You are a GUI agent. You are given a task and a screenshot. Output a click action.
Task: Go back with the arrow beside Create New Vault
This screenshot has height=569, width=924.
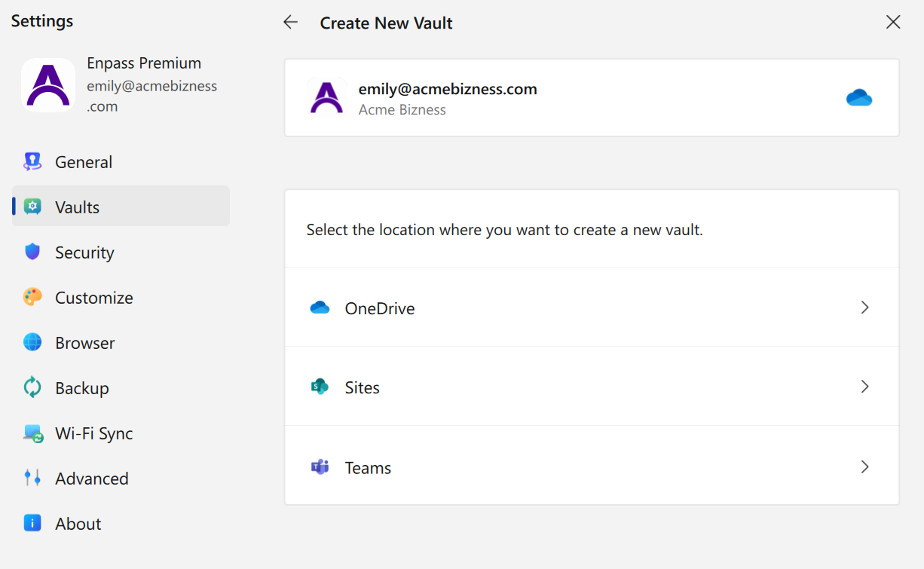(x=291, y=23)
